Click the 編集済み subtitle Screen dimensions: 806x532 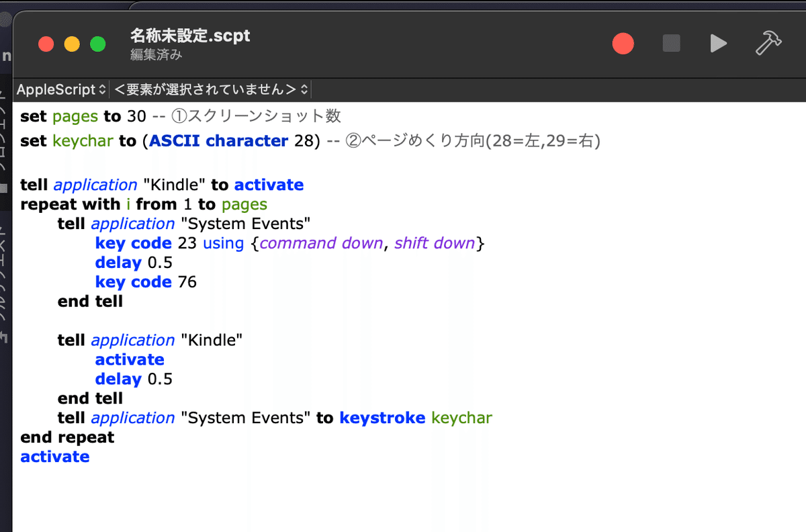point(156,55)
